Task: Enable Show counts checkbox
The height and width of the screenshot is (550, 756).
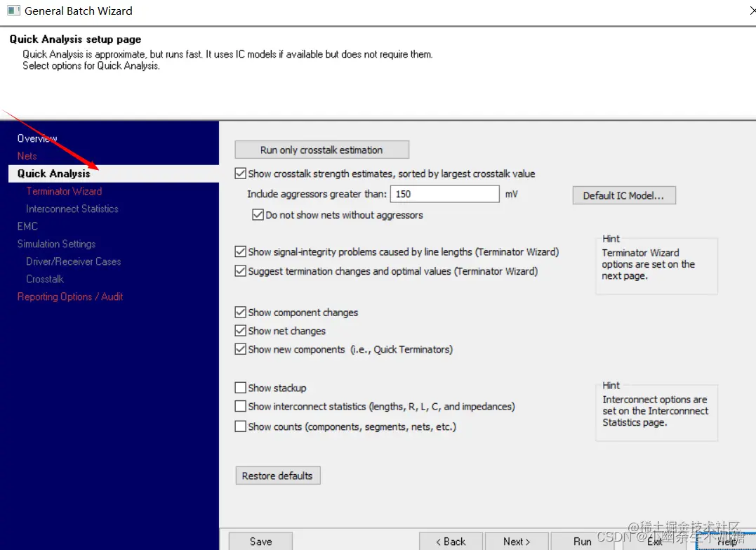Action: pyautogui.click(x=240, y=426)
